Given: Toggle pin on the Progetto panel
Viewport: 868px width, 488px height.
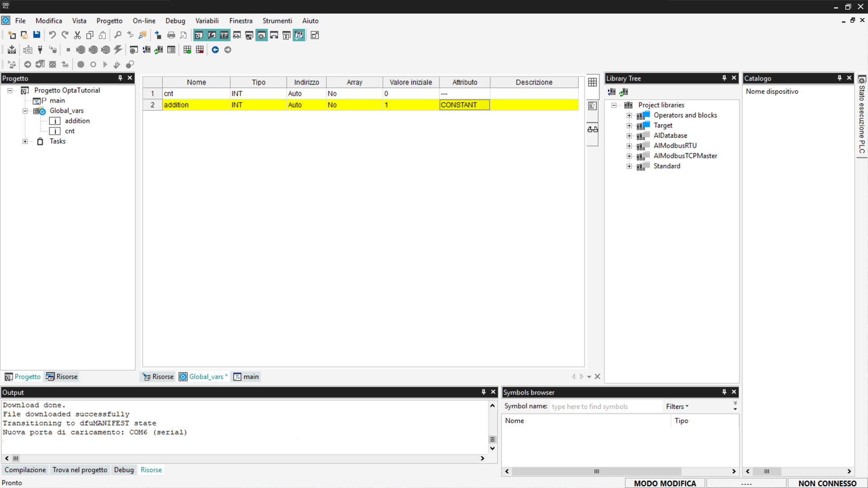Looking at the screenshot, I should point(120,78).
